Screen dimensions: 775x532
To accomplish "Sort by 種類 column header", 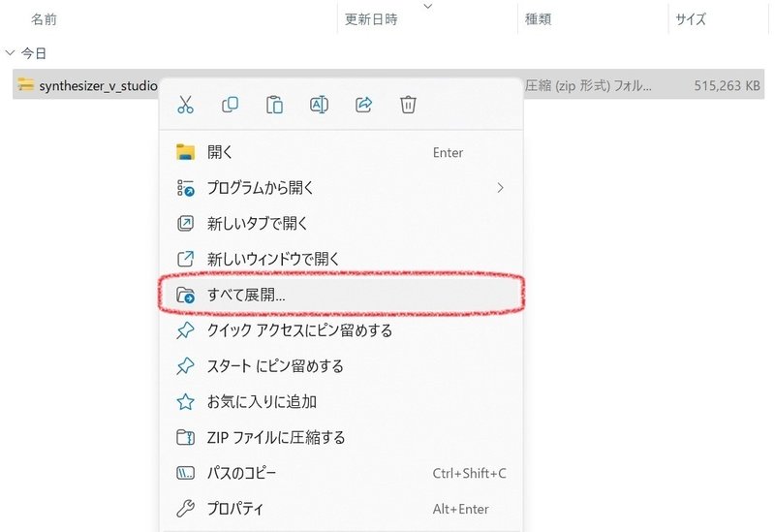I will pyautogui.click(x=538, y=19).
